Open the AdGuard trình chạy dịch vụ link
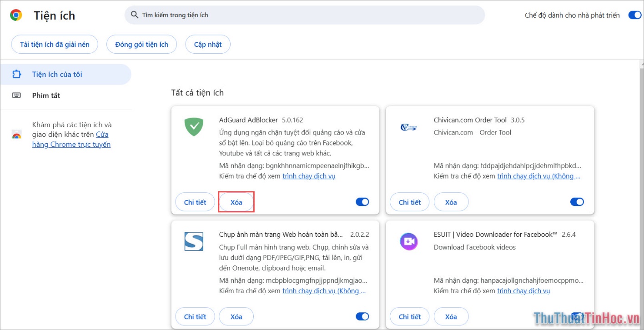Screen dimensions: 644x330 coord(309,176)
